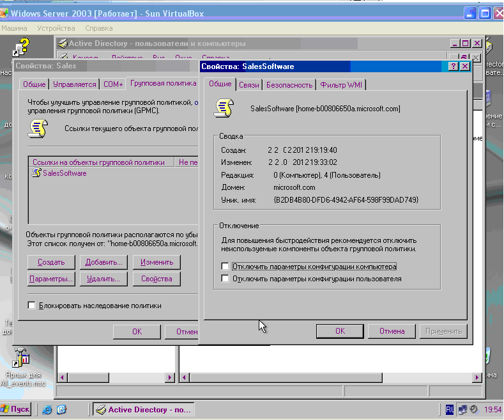The width and height of the screenshot is (504, 420).
Task: Confirm SalesSoftware properties with OK
Action: [340, 331]
